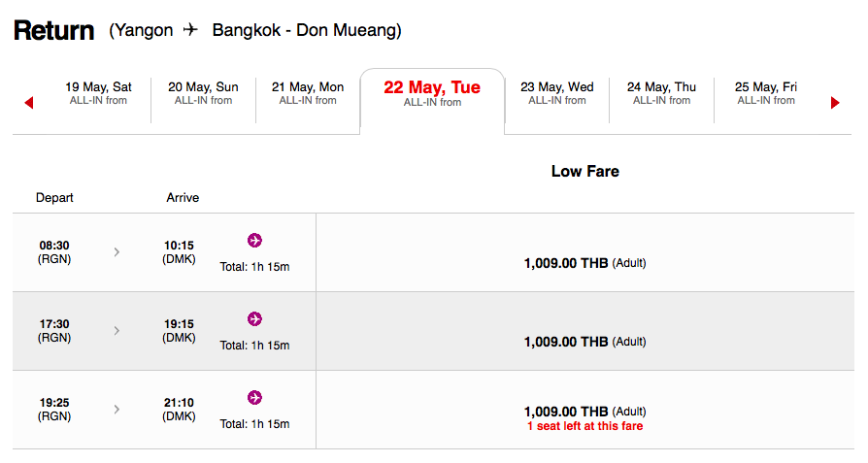The height and width of the screenshot is (463, 868).
Task: Select the 19 May, Sat date tab
Action: click(x=98, y=93)
